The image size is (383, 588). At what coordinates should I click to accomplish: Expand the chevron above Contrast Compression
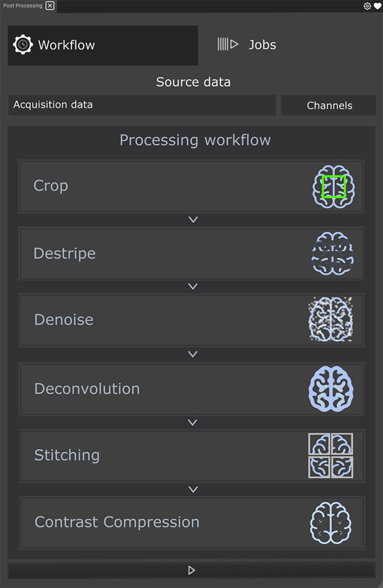[193, 489]
